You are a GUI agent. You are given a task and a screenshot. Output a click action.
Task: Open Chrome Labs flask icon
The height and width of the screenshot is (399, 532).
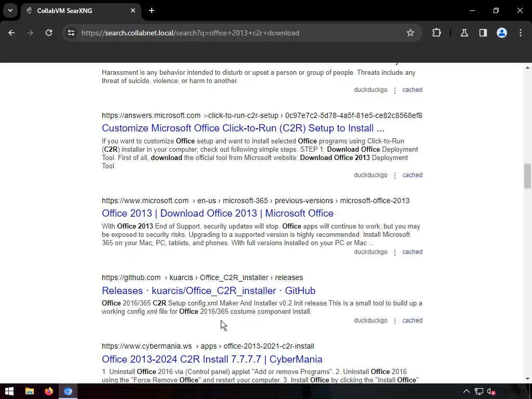[464, 33]
